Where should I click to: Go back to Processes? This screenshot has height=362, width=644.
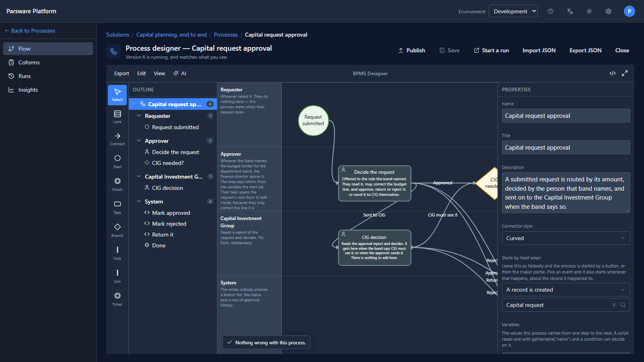click(30, 31)
